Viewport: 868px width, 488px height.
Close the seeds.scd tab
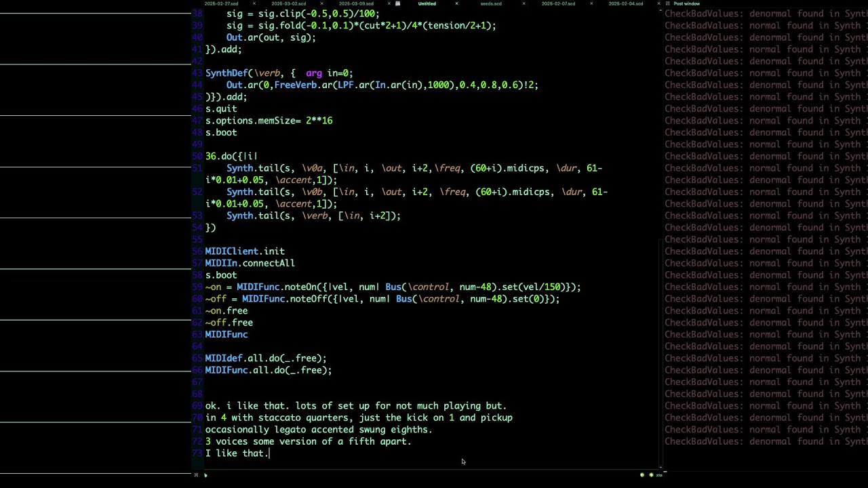click(524, 3)
